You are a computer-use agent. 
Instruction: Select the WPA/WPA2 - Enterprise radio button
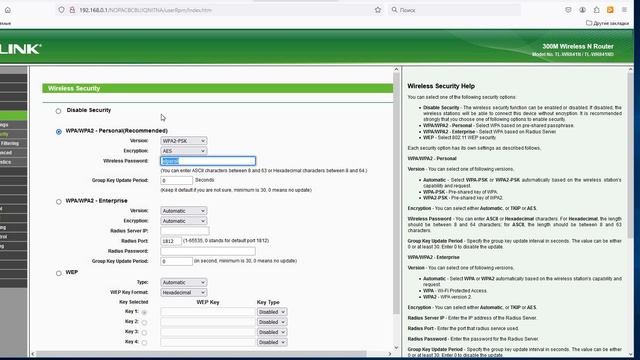pos(59,202)
